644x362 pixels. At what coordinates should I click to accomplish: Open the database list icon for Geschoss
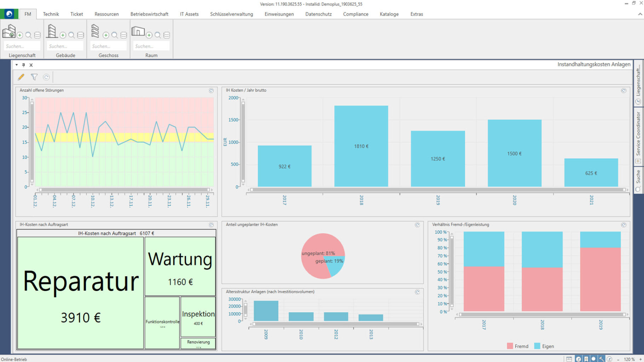click(x=123, y=35)
